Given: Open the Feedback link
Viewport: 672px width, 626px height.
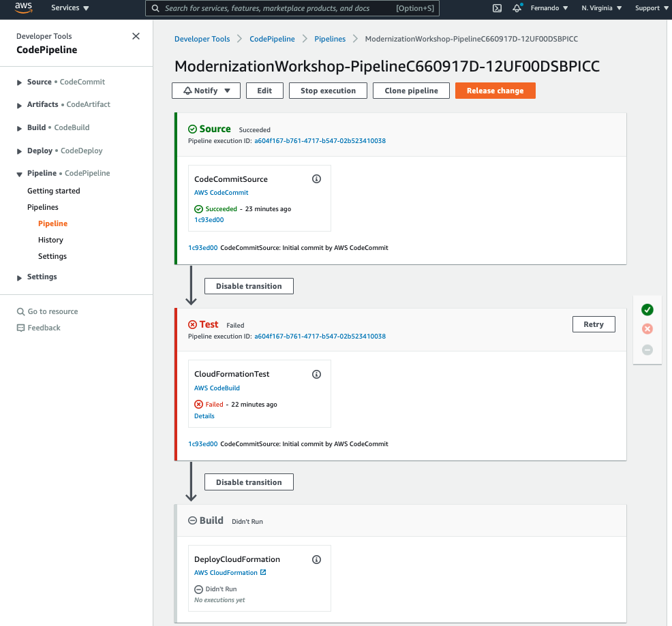Looking at the screenshot, I should [44, 328].
